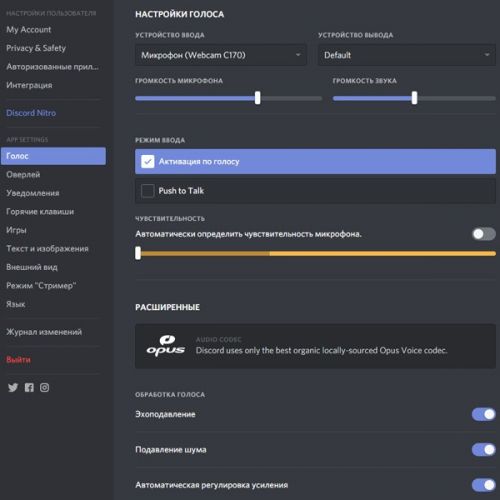
Task: Open Discord's Twitter page icon
Action: point(13,387)
